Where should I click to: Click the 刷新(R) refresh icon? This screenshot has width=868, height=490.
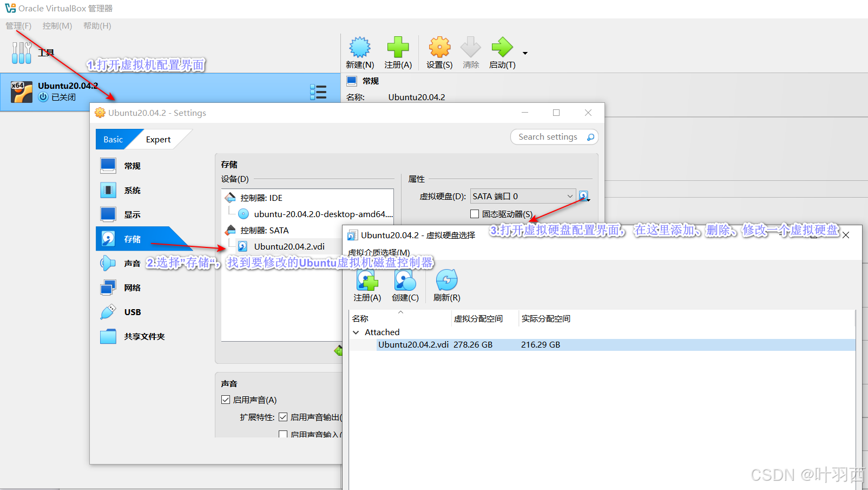447,280
